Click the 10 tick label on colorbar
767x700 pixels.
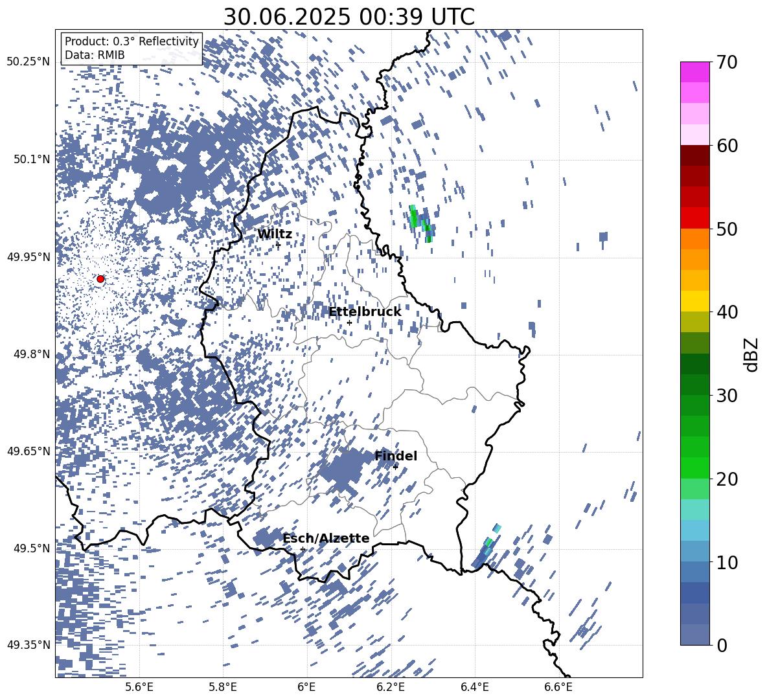[727, 563]
